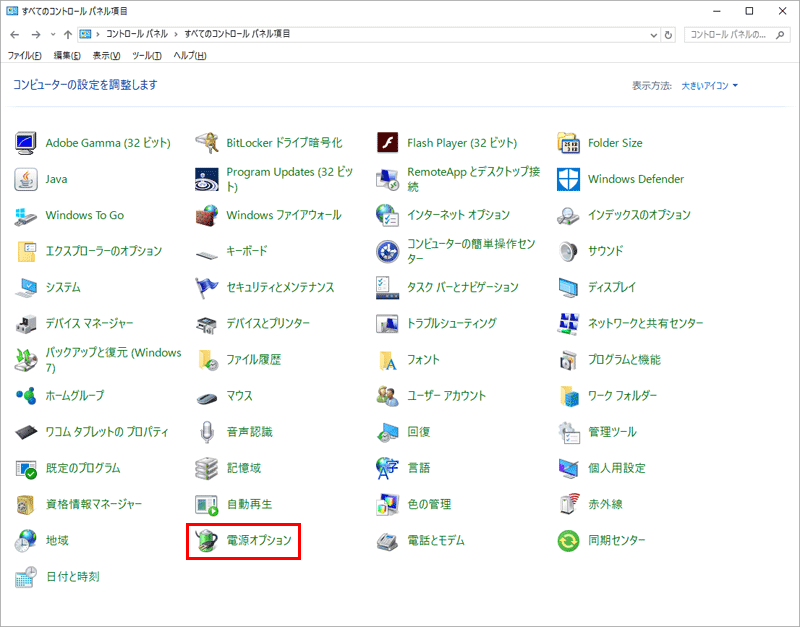Open the ファイル(F) menu
Screen dimensions: 800x627
coord(24,56)
